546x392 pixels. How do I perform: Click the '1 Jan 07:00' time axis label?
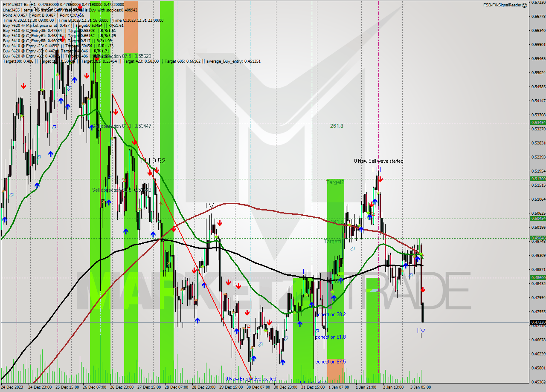(x=339, y=387)
